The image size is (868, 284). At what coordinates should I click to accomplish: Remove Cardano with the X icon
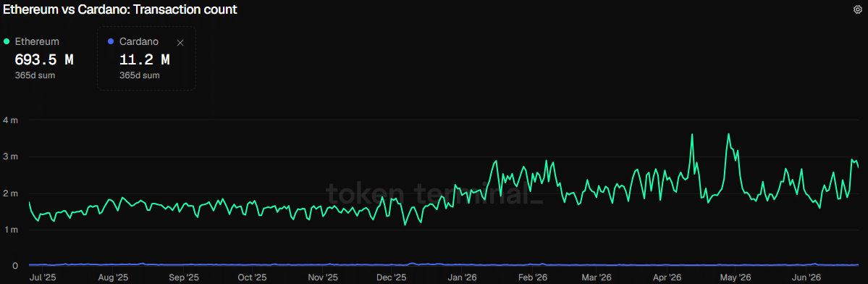click(180, 43)
